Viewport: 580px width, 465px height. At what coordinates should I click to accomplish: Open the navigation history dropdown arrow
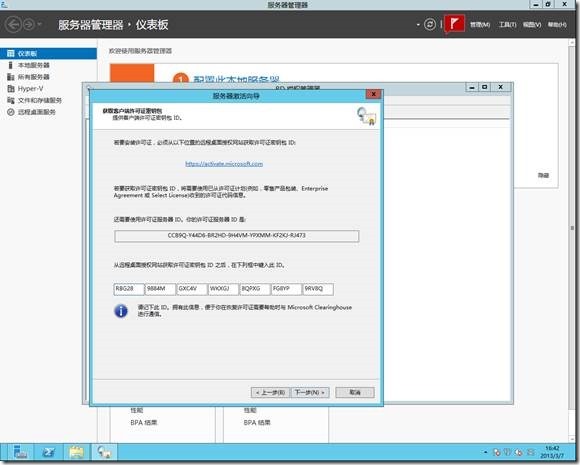39,25
